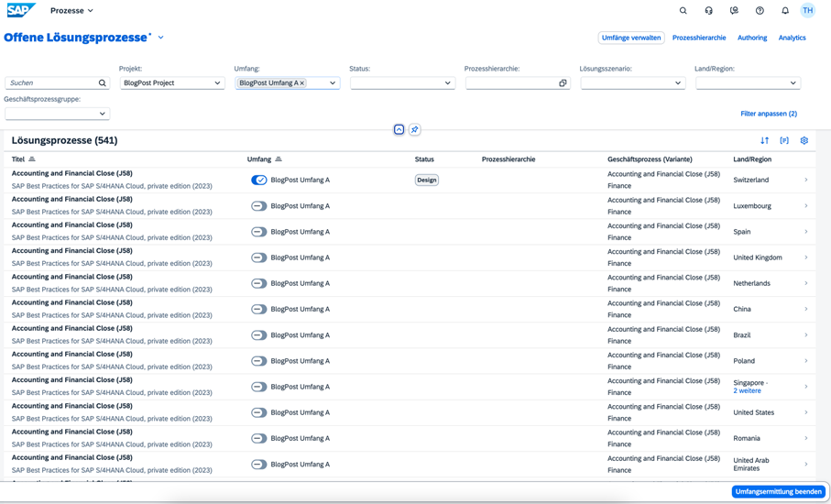Remove the BlogPost Umfang A token
This screenshot has width=831, height=504.
pyautogui.click(x=302, y=83)
